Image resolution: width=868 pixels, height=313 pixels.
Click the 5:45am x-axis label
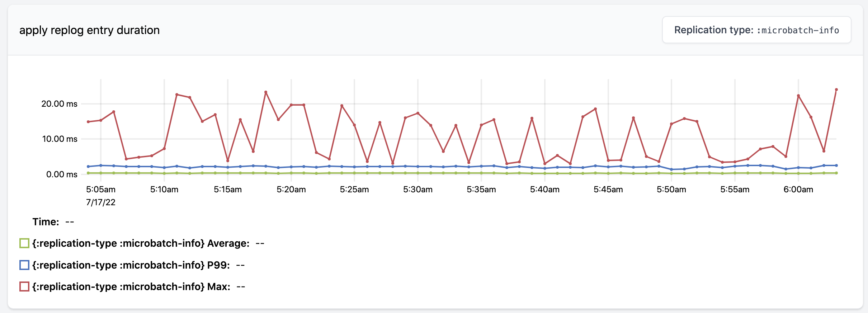608,189
